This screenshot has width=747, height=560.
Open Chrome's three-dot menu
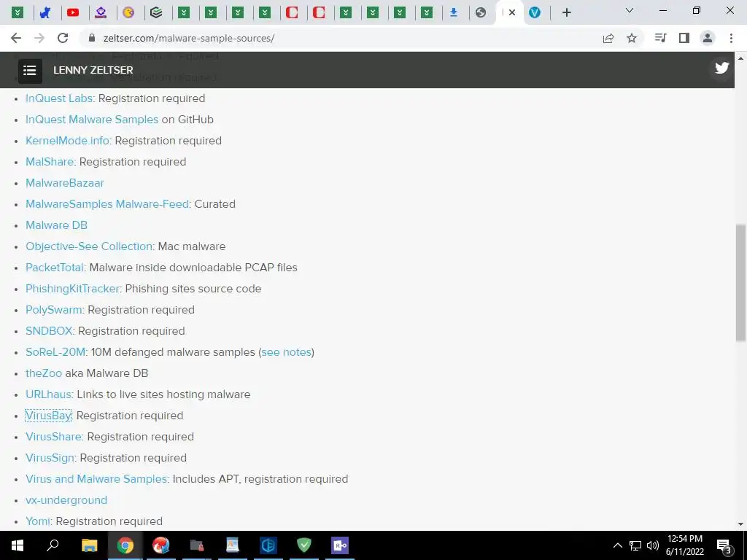point(731,38)
